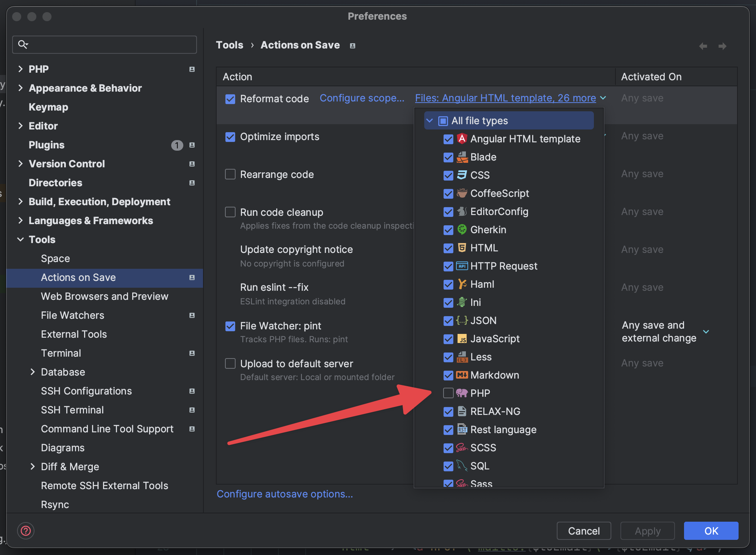The width and height of the screenshot is (756, 555).
Task: Select File Watchers in the Tools section
Action: [x=72, y=315]
